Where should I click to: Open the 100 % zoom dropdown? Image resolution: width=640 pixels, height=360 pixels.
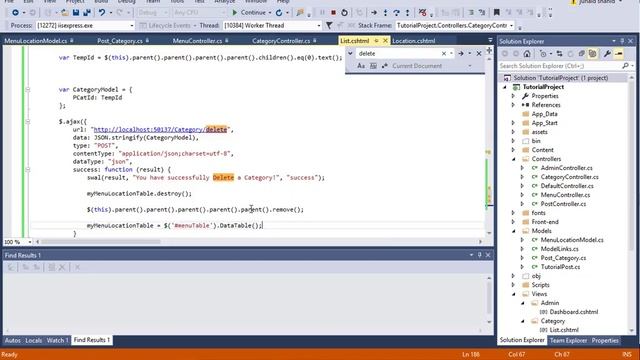tap(29, 242)
